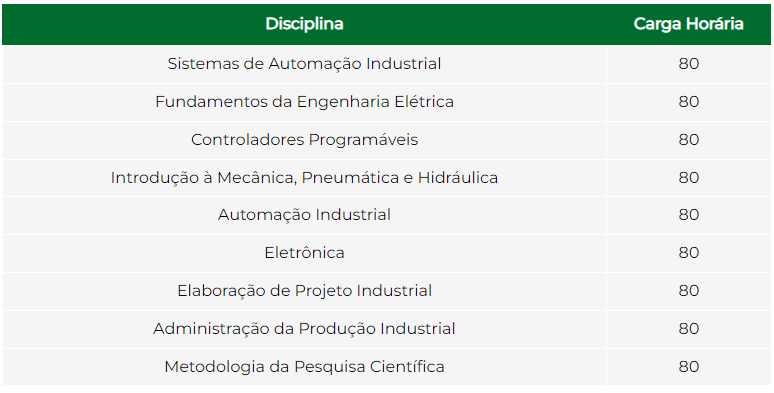Click workload value beside Fundamentos da Engenharia Elétrica
Screen dimensions: 774x393
(689, 102)
